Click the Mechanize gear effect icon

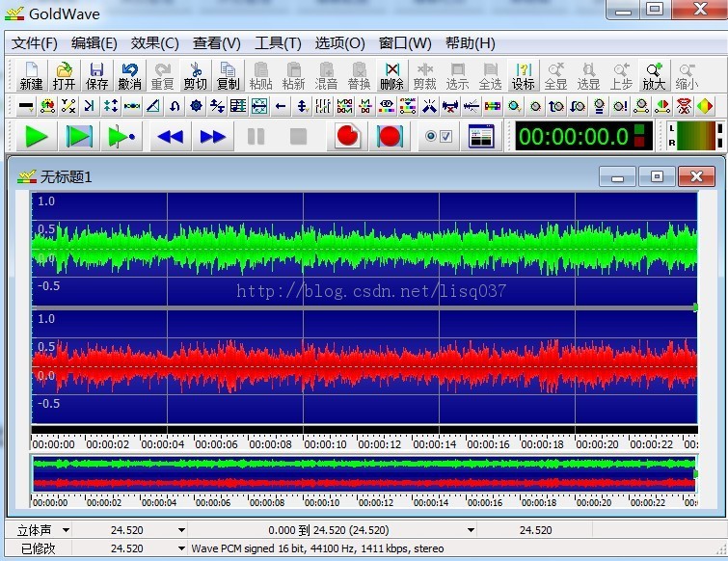pyautogui.click(x=196, y=106)
